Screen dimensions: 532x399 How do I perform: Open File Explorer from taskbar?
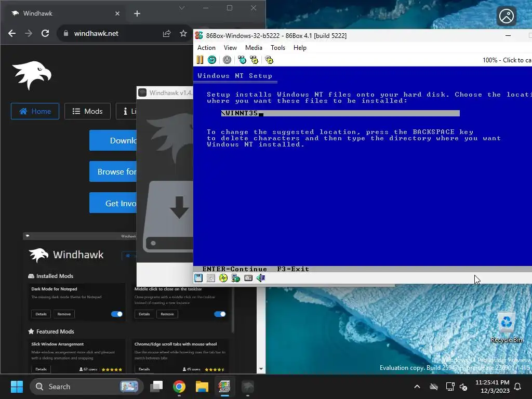click(202, 387)
